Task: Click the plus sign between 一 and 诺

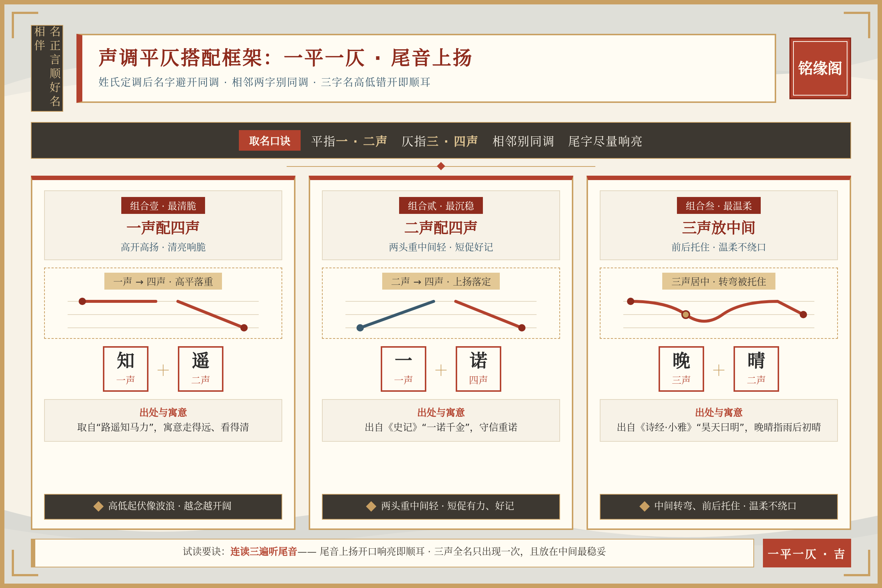Action: click(441, 370)
